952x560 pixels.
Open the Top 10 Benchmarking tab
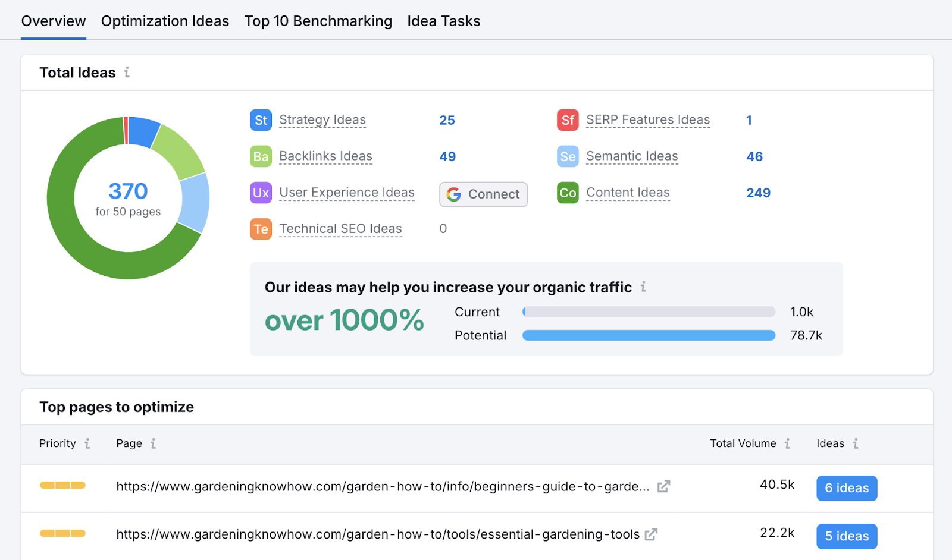318,21
